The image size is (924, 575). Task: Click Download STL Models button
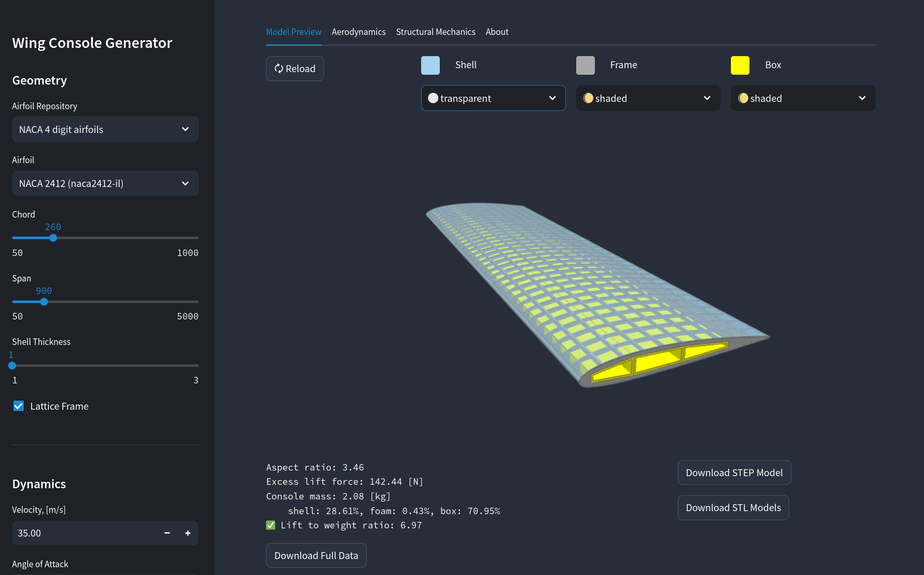click(733, 508)
